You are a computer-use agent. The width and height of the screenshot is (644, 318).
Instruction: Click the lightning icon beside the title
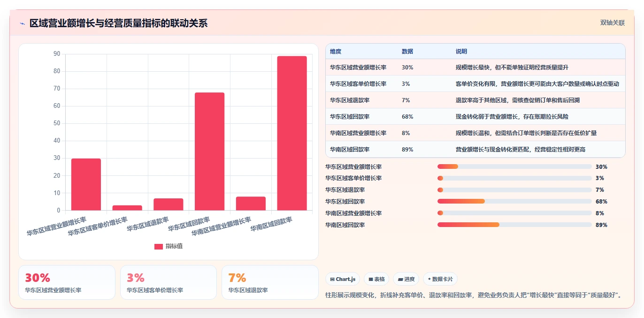tap(23, 23)
